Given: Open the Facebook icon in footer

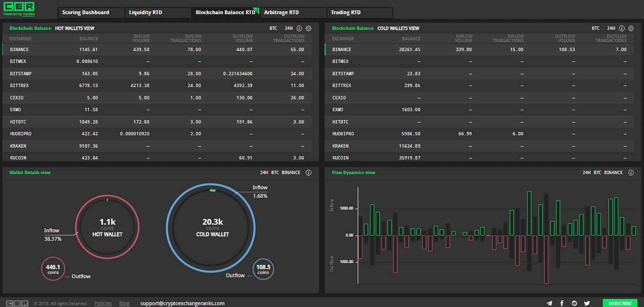Looking at the screenshot, I should click(562, 303).
